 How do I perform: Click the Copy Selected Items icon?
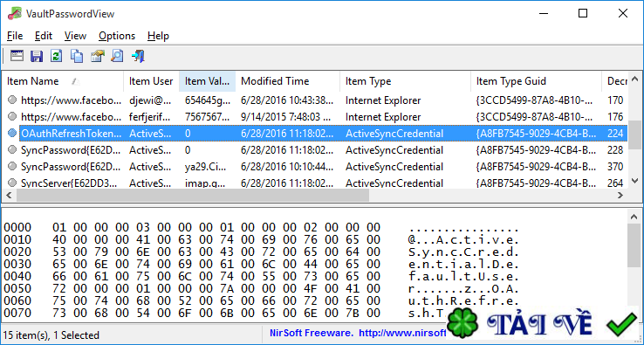click(x=77, y=56)
